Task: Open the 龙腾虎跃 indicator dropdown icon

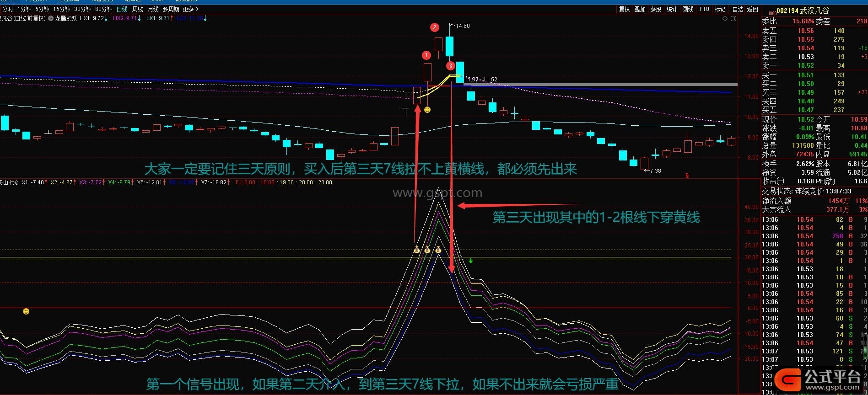Action: point(50,19)
